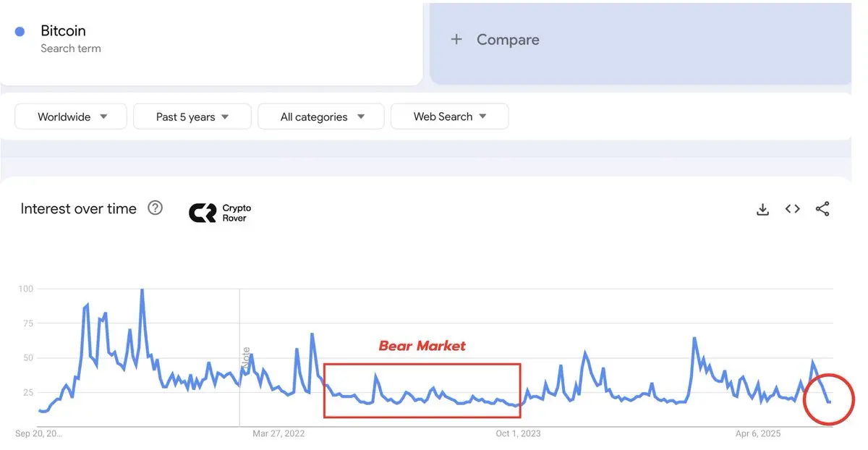Click the Bear Market red label

[x=422, y=346]
